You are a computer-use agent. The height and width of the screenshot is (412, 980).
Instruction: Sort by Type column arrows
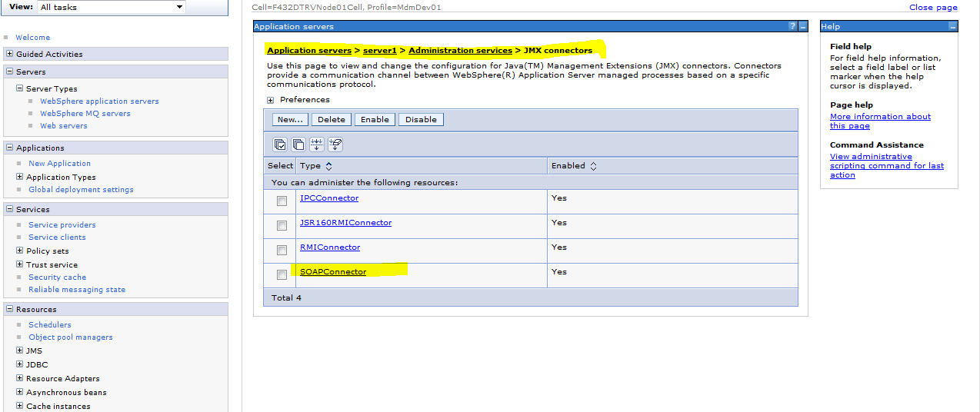point(328,166)
